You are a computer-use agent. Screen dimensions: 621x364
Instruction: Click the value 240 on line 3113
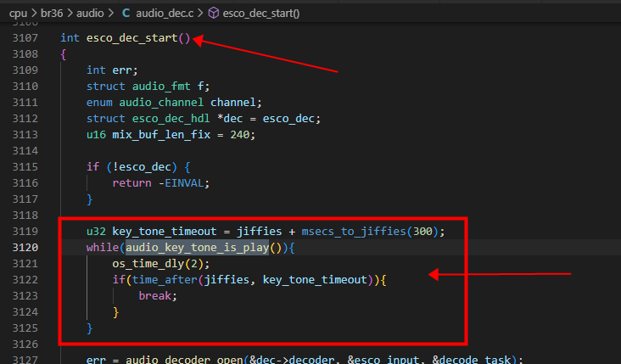(240, 135)
